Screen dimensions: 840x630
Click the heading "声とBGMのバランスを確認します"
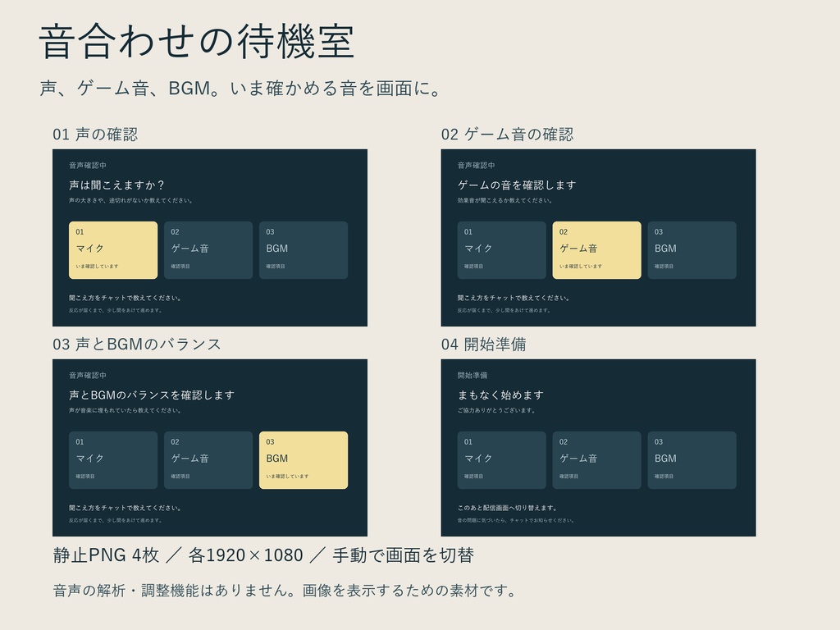(152, 395)
